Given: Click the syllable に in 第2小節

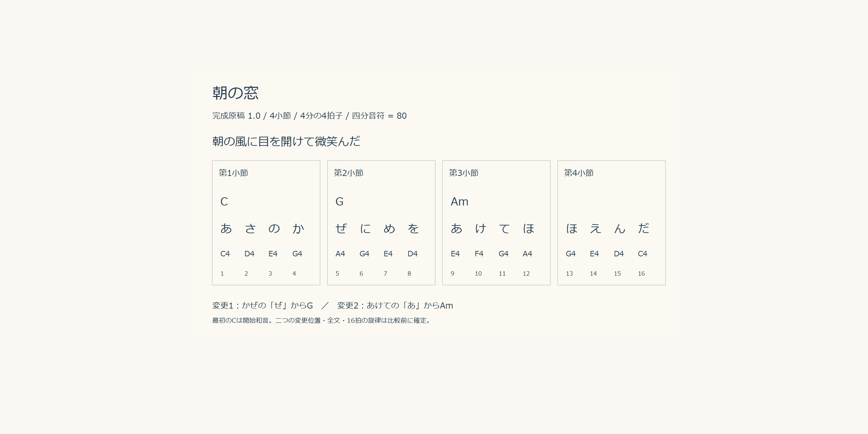Looking at the screenshot, I should tap(365, 229).
